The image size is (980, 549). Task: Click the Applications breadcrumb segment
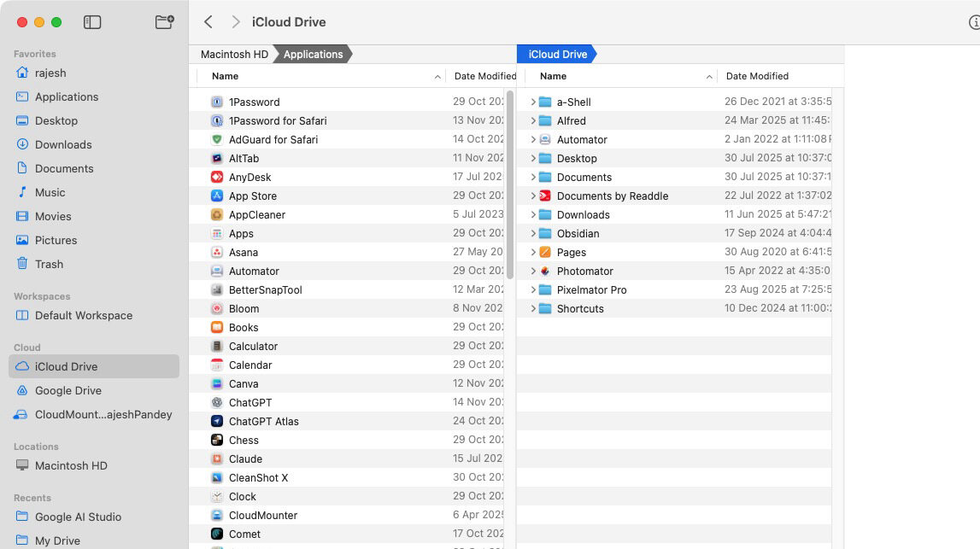(x=313, y=54)
